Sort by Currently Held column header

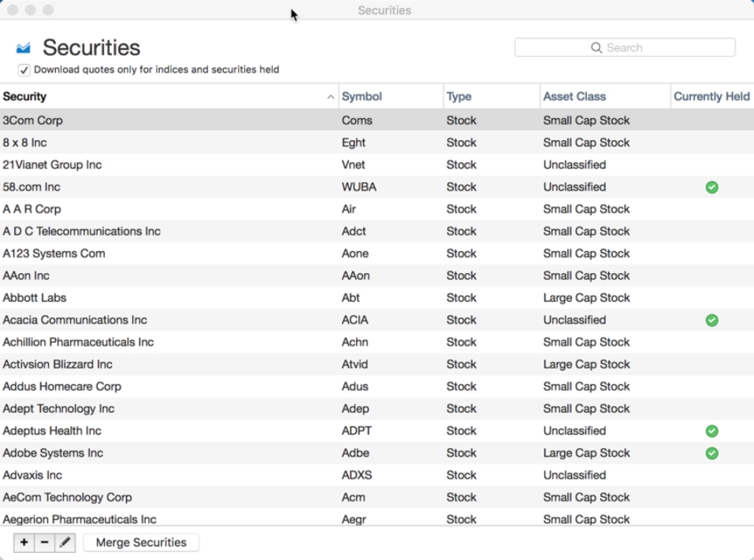coord(711,97)
